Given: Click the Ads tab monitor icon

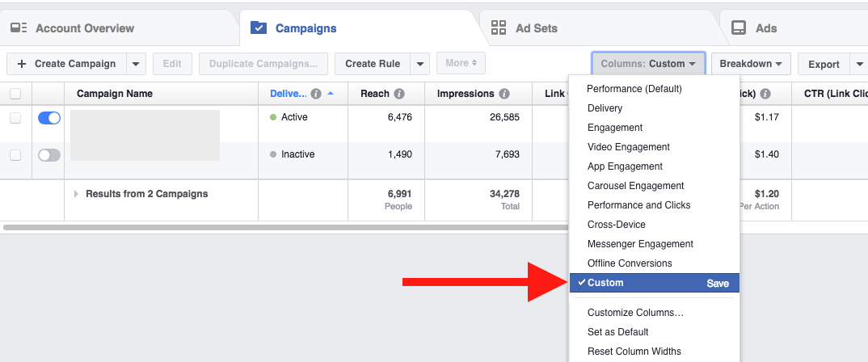Looking at the screenshot, I should (x=739, y=28).
